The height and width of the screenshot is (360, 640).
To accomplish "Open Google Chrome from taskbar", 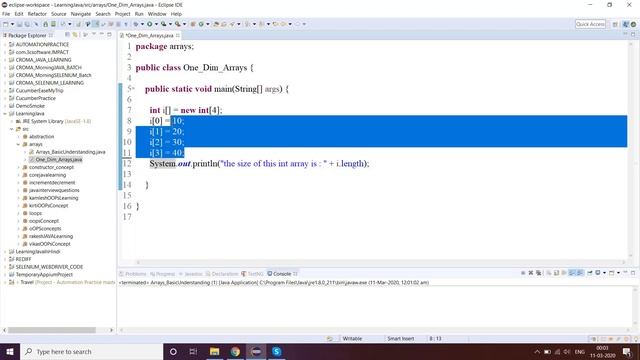I will click(235, 351).
